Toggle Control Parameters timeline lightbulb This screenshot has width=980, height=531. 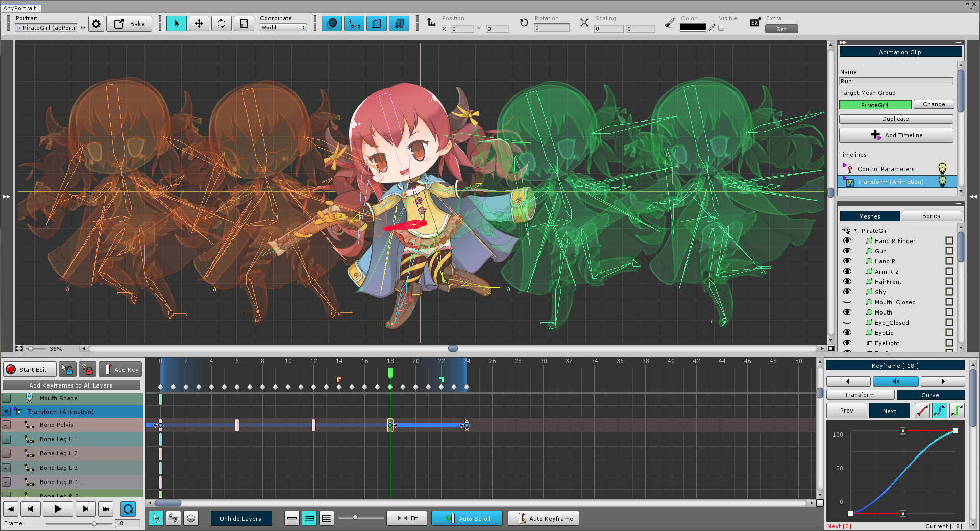(942, 168)
